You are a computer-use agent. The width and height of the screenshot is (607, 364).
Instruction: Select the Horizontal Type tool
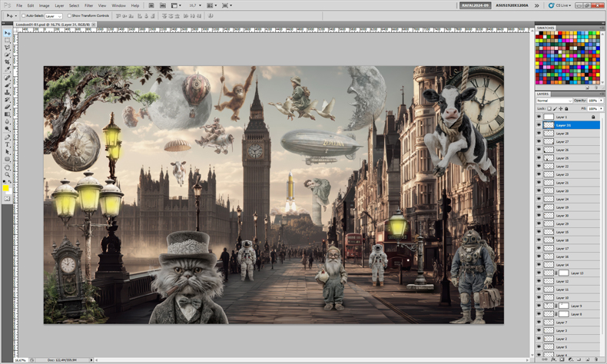point(8,144)
